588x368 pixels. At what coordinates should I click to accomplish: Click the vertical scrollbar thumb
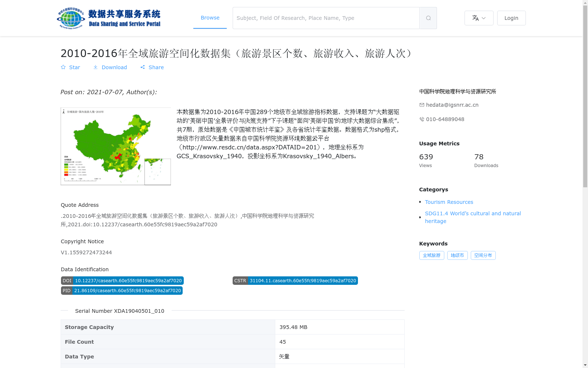coord(585,96)
